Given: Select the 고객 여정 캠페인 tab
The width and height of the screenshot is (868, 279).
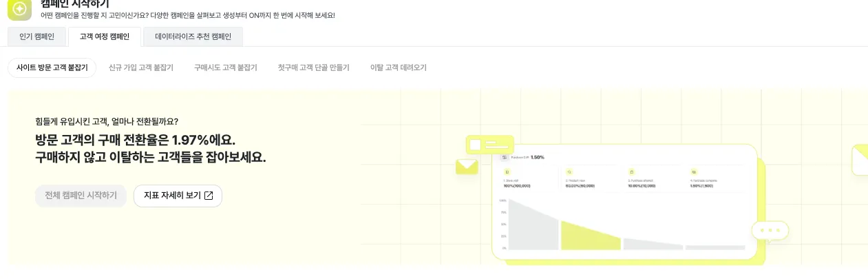Looking at the screenshot, I should point(105,37).
